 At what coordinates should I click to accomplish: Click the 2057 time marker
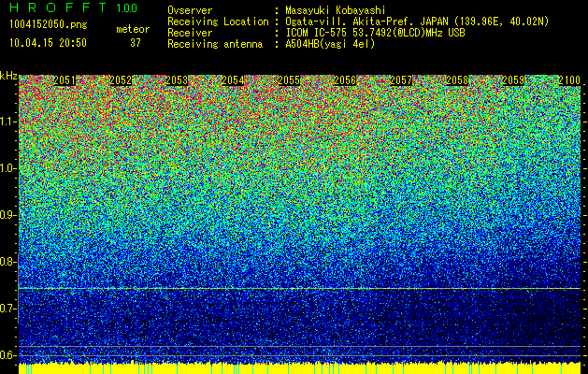pyautogui.click(x=401, y=80)
